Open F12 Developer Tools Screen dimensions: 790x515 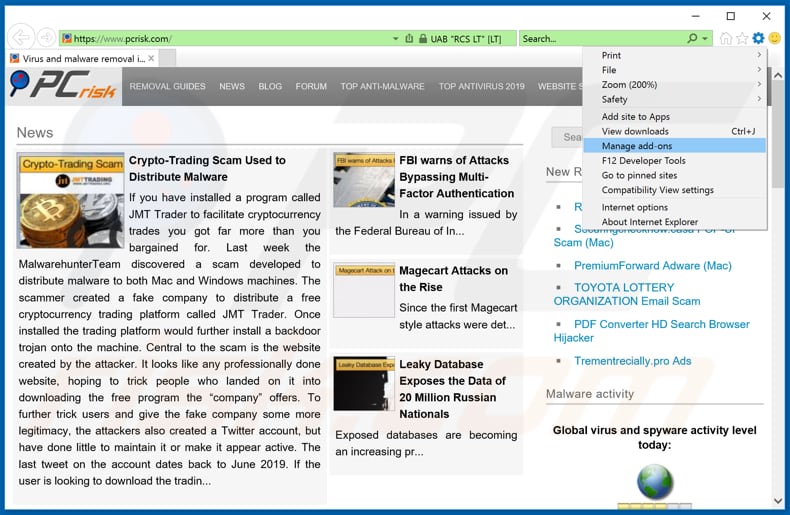(x=675, y=160)
